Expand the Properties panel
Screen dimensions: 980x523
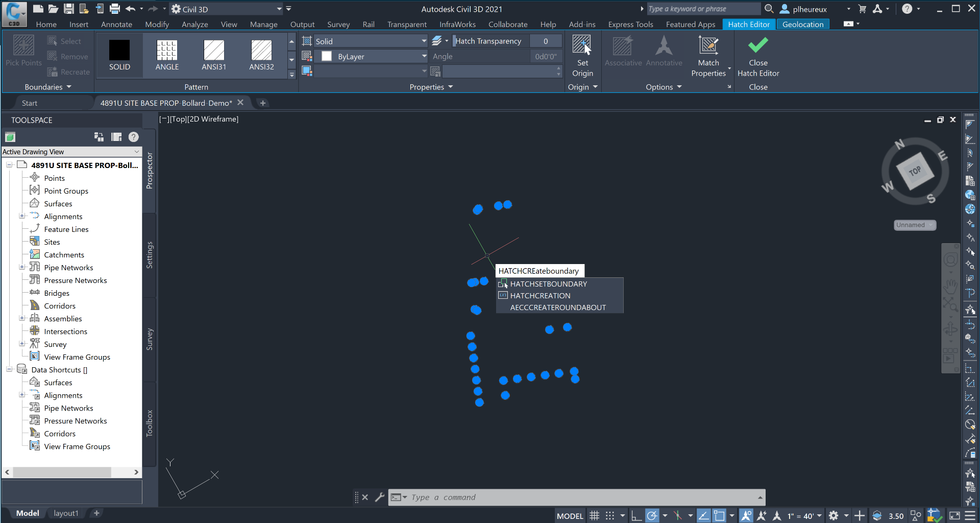click(431, 87)
